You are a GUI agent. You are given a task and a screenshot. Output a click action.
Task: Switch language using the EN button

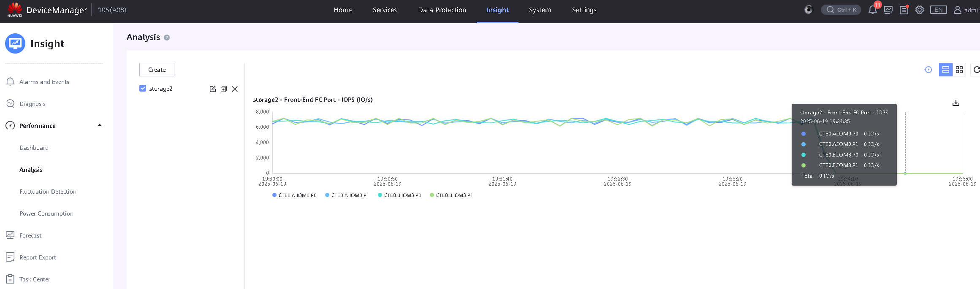tap(938, 10)
